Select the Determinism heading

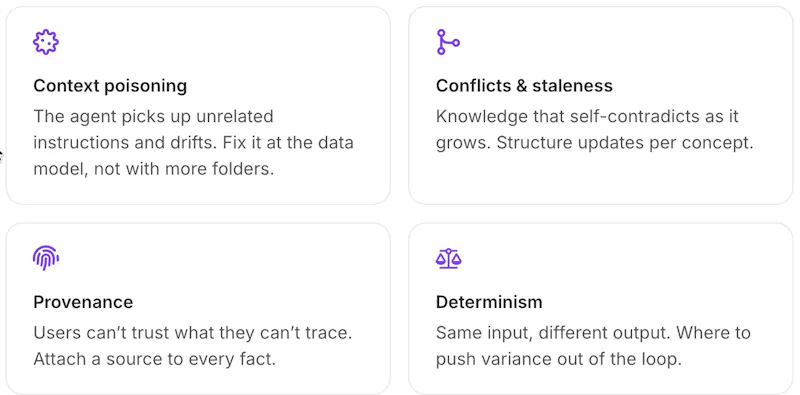click(489, 302)
